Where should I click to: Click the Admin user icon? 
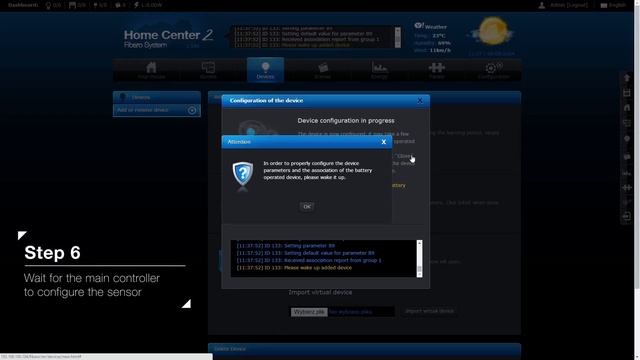[542, 5]
